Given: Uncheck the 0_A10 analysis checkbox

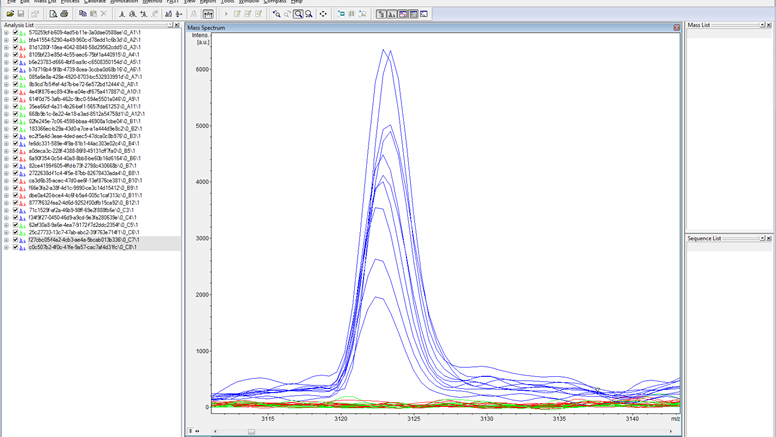Looking at the screenshot, I should (x=15, y=92).
